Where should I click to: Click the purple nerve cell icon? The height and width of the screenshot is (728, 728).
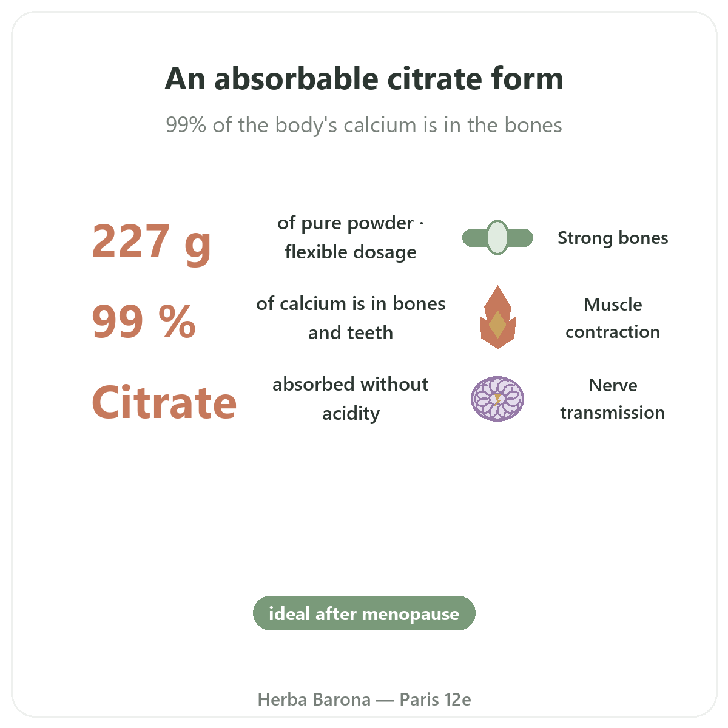(x=497, y=399)
